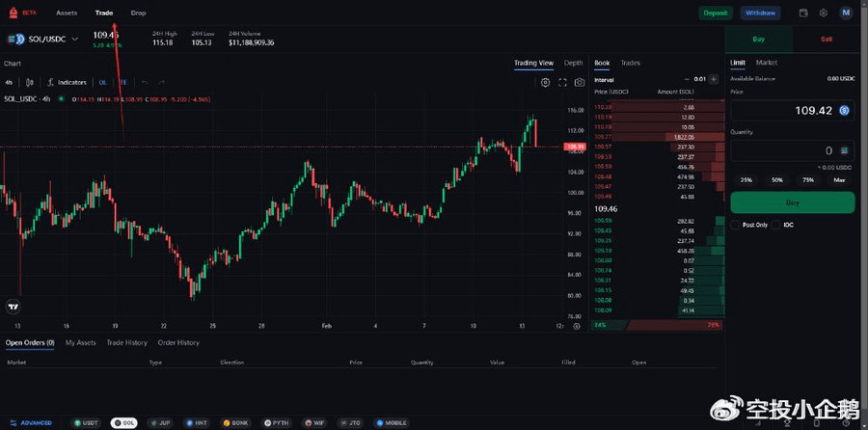868x430 pixels.
Task: Increase order book interval with plus icon
Action: tap(715, 79)
